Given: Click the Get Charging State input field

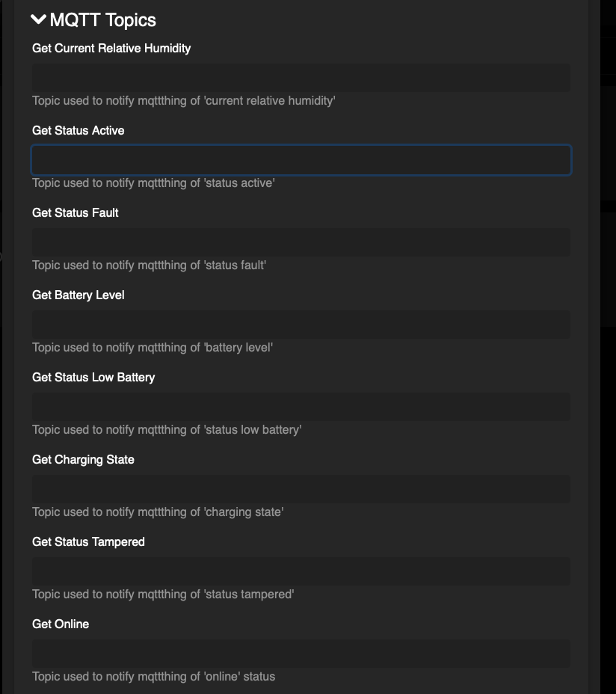Looking at the screenshot, I should 301,489.
